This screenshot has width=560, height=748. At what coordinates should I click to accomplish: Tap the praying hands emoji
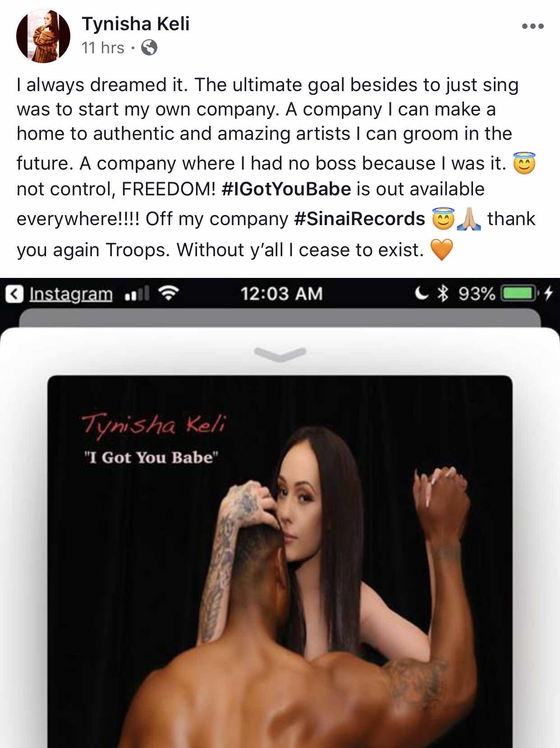point(469,220)
